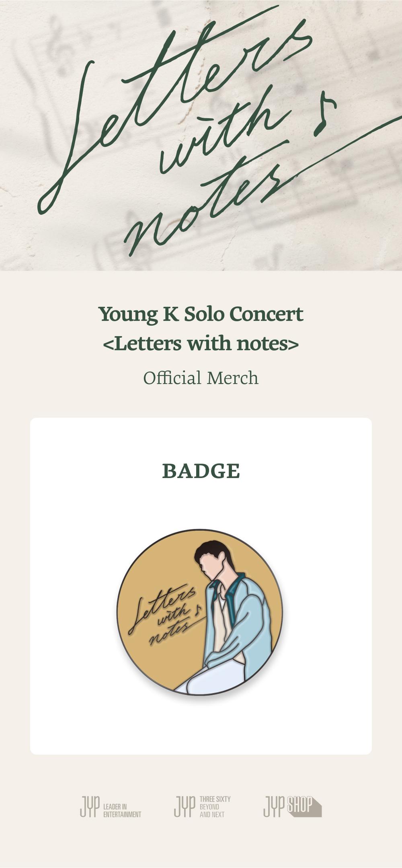Click the Young K Solo Concert title
This screenshot has width=402, height=868.
point(201,314)
